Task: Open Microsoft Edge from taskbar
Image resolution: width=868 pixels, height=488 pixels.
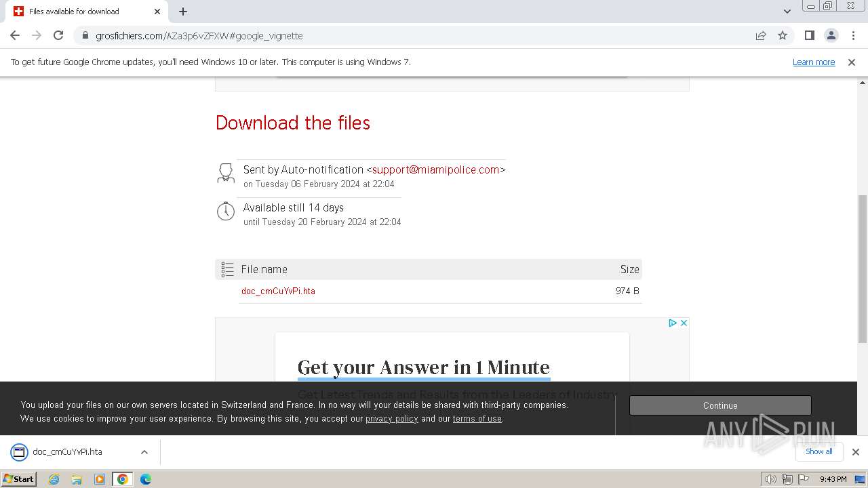Action: 146,479
